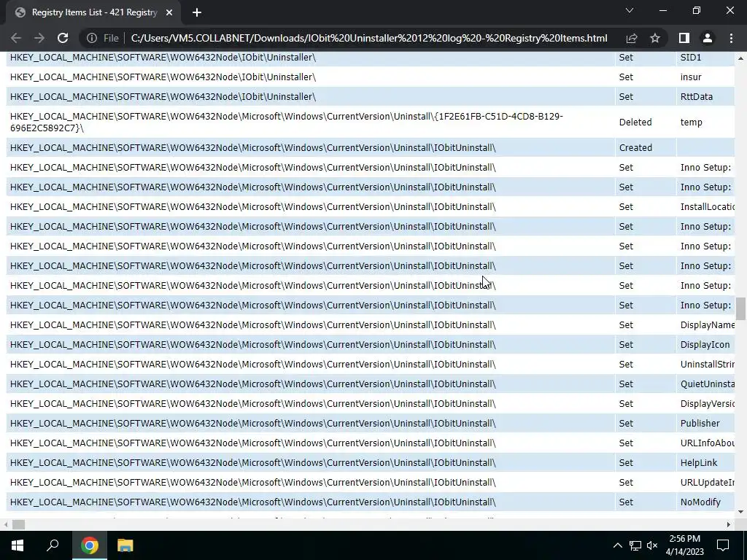Bookmark this page with star icon
The width and height of the screenshot is (747, 560).
click(x=655, y=38)
